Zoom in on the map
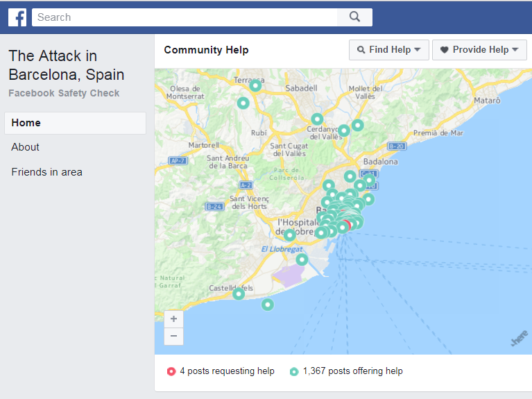 (x=173, y=319)
